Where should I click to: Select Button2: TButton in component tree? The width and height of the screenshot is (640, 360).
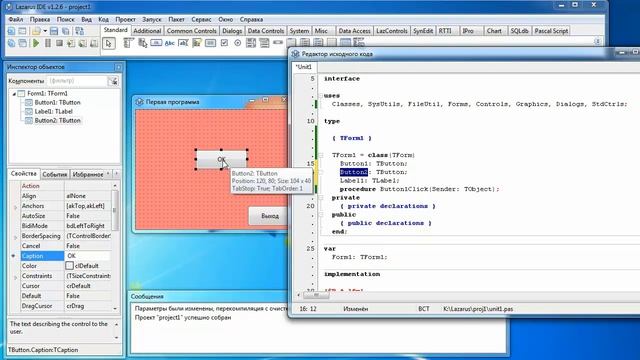(x=57, y=120)
